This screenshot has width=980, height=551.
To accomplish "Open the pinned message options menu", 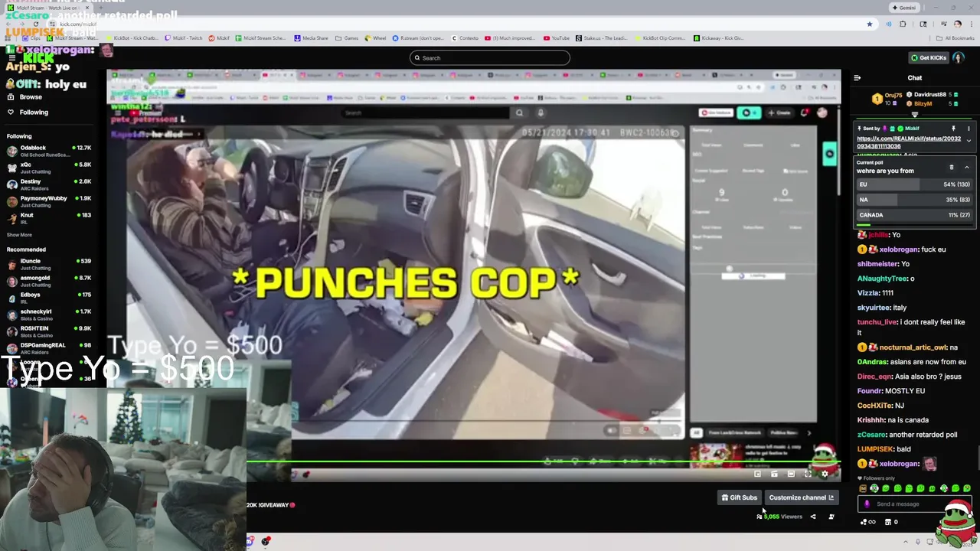I will [x=969, y=129].
